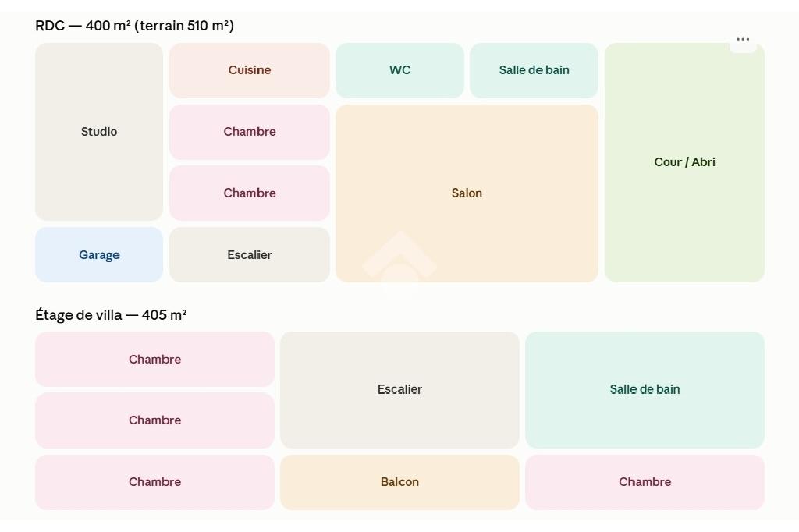Open the ground floor Salle de bain tile
Screen dimensions: 799x532
coord(534,70)
